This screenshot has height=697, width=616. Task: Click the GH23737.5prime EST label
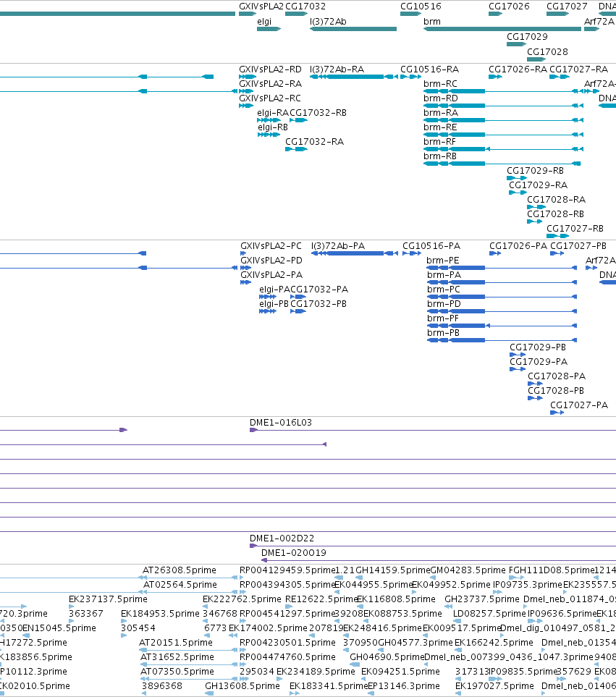[x=482, y=599]
